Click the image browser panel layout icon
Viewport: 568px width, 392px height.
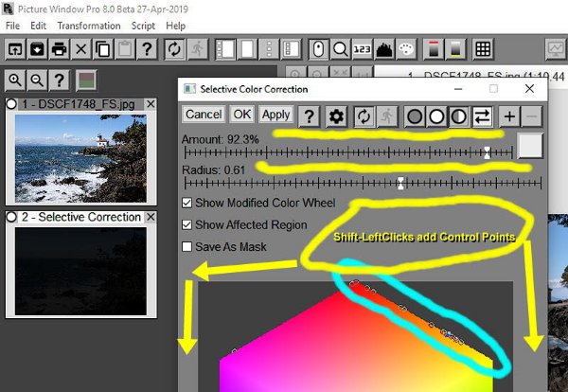coord(291,49)
